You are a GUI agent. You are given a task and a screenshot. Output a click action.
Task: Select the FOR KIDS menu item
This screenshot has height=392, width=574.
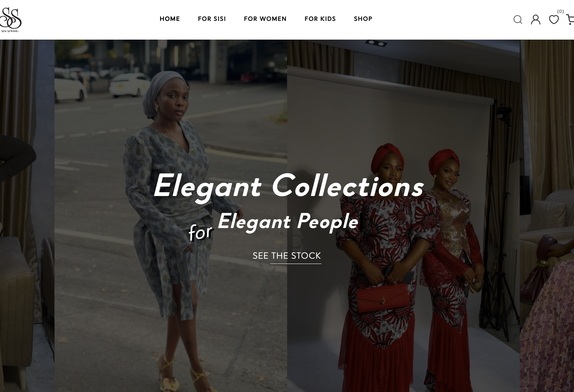point(320,19)
